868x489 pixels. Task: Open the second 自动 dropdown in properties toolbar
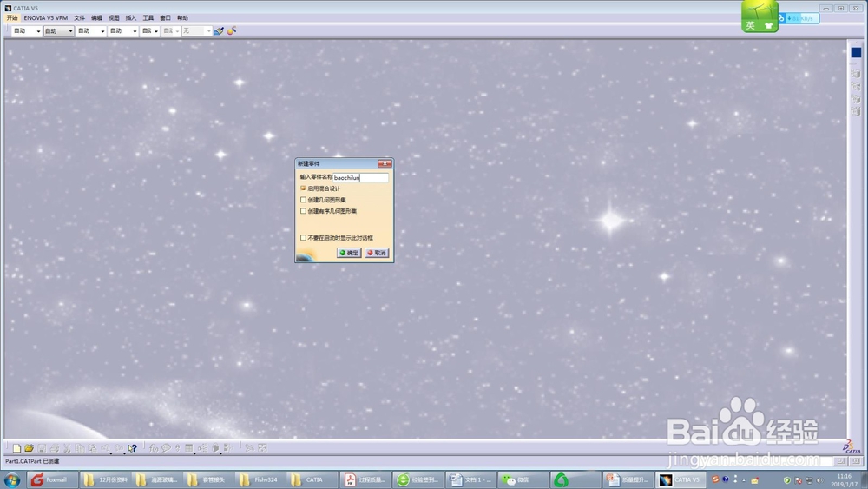pos(59,31)
